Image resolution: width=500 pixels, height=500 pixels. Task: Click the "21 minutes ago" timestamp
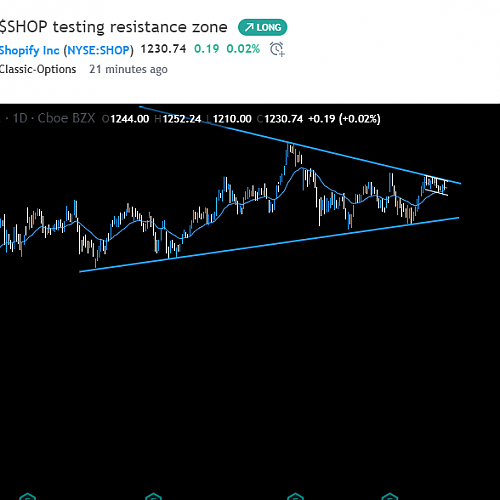coord(128,69)
